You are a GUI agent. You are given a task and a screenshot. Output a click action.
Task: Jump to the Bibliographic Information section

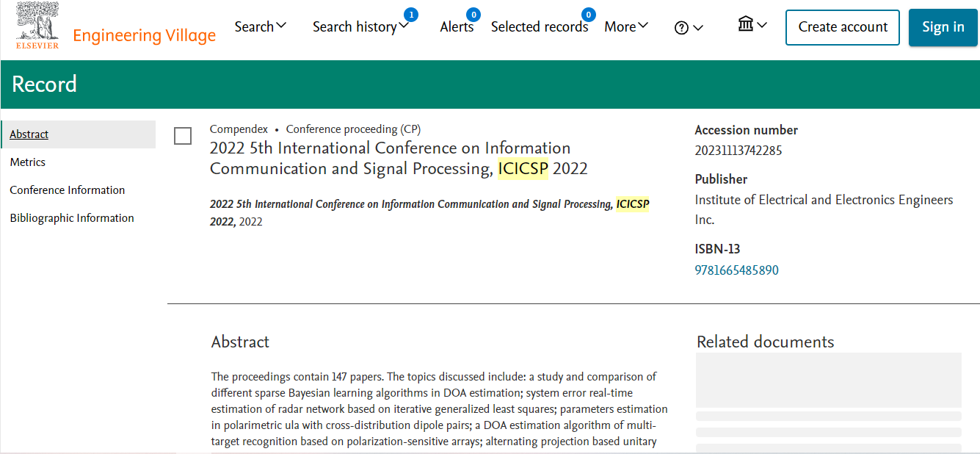pos(72,218)
